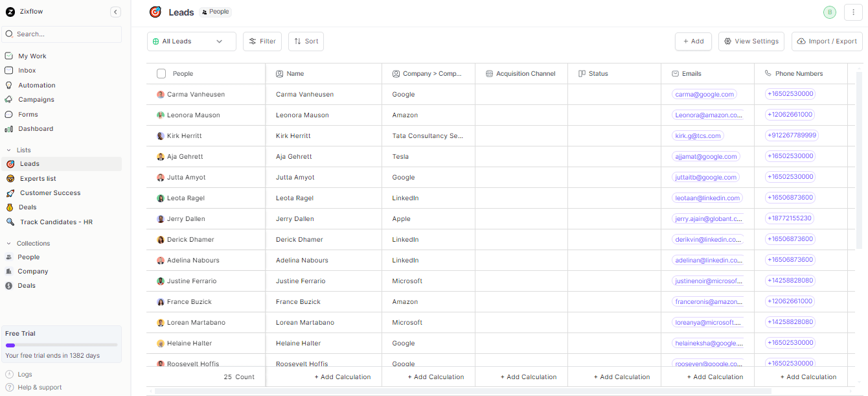Viewport: 868px width, 396px height.
Task: Click the Free Trial progress bar
Action: tap(61, 344)
